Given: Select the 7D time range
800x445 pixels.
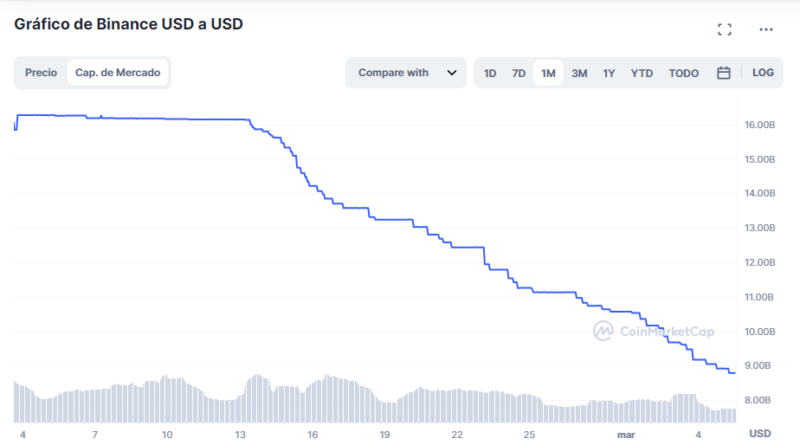Looking at the screenshot, I should 518,73.
